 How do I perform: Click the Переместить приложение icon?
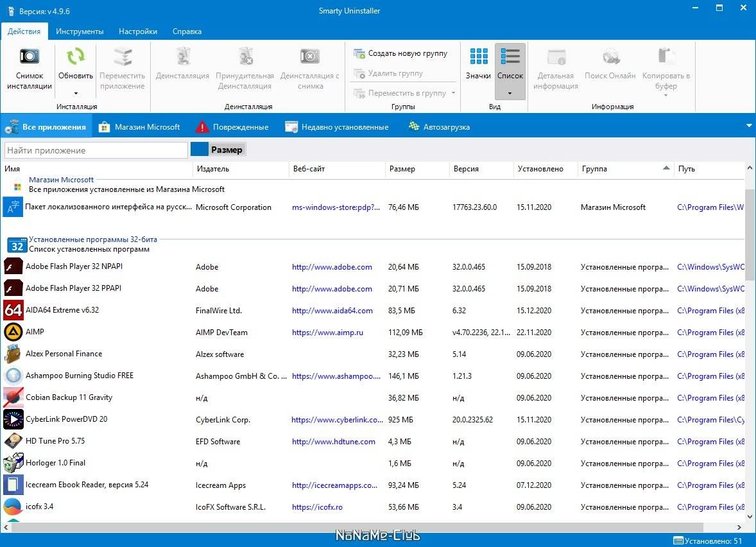pyautogui.click(x=123, y=56)
